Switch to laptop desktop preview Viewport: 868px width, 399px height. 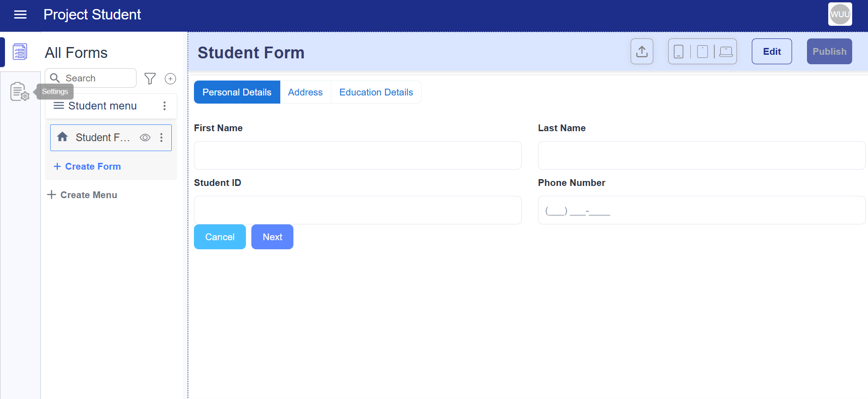point(726,52)
